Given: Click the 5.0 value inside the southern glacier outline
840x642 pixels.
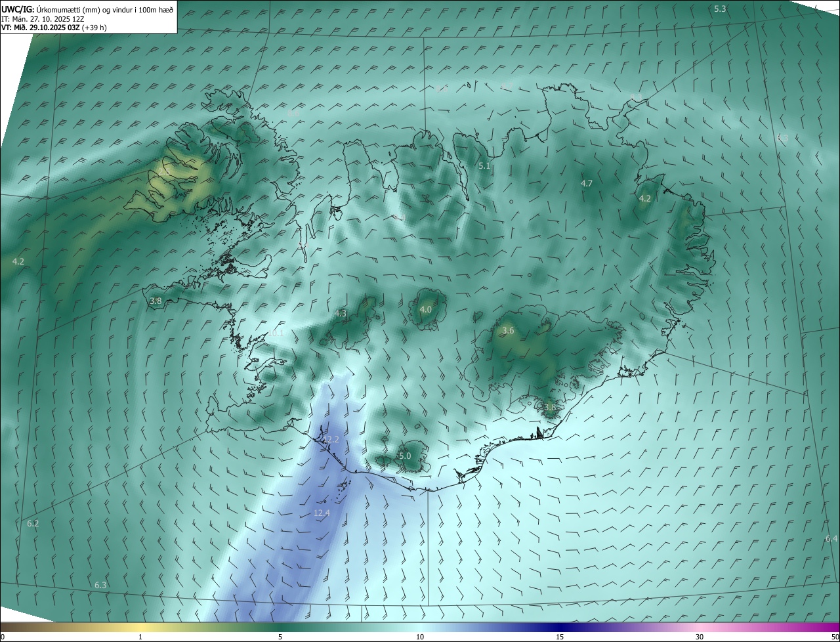Looking at the screenshot, I should [x=405, y=456].
